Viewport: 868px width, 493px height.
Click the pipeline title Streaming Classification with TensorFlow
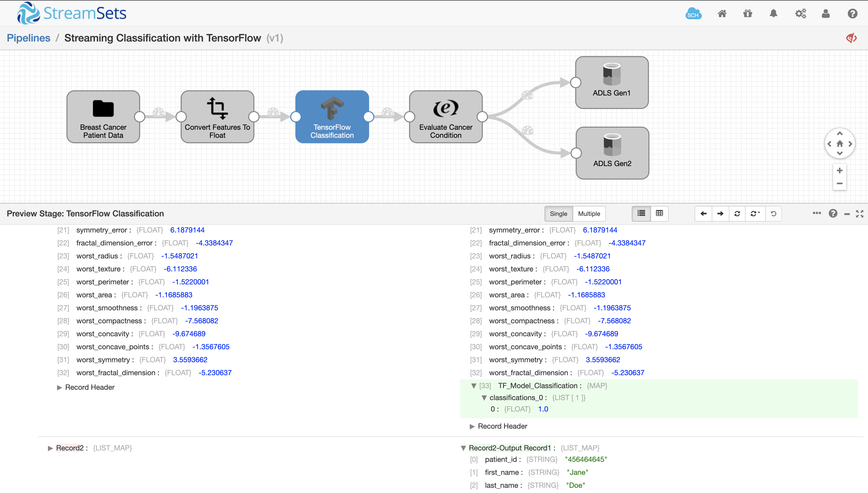pyautogui.click(x=162, y=38)
